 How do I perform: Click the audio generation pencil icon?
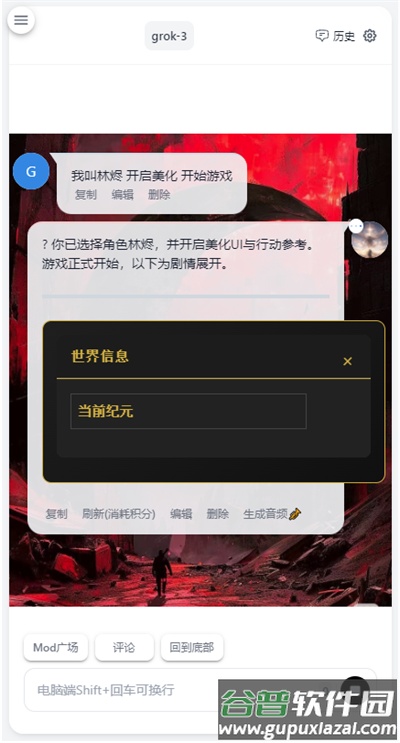295,514
